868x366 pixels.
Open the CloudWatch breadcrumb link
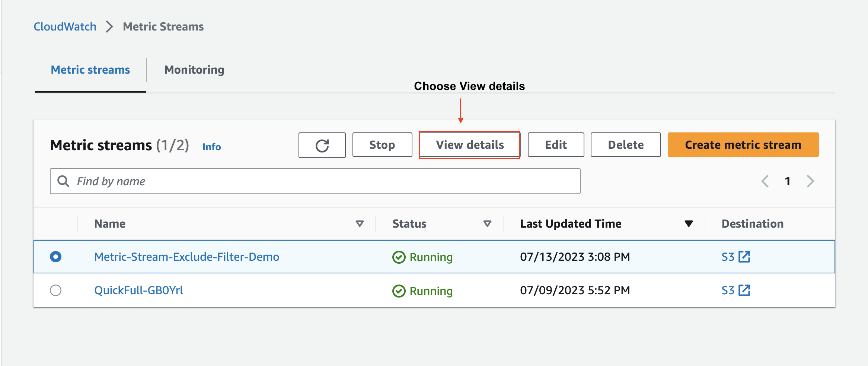(x=65, y=26)
